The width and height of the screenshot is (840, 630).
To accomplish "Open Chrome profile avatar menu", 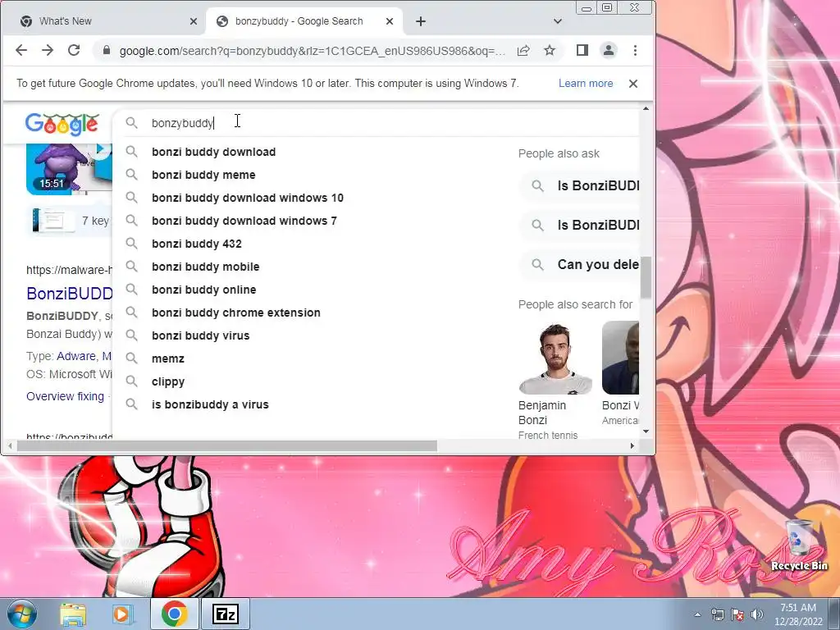I will pos(609,50).
